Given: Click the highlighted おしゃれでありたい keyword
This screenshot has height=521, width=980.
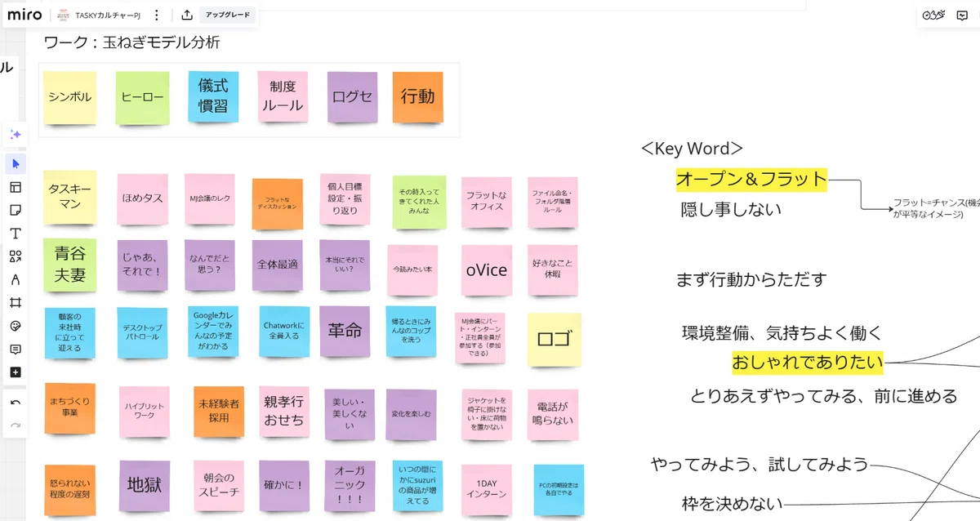Looking at the screenshot, I should point(808,362).
